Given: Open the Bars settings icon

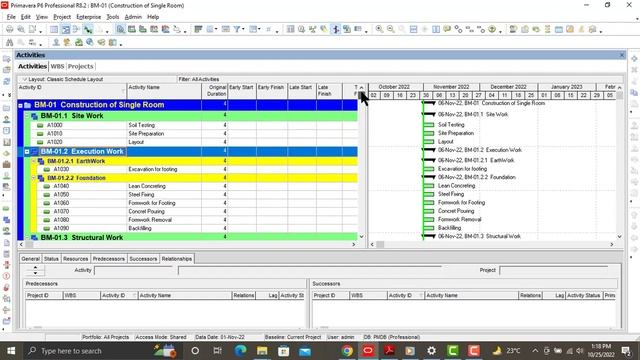Looking at the screenshot, I should pyautogui.click(x=198, y=29).
